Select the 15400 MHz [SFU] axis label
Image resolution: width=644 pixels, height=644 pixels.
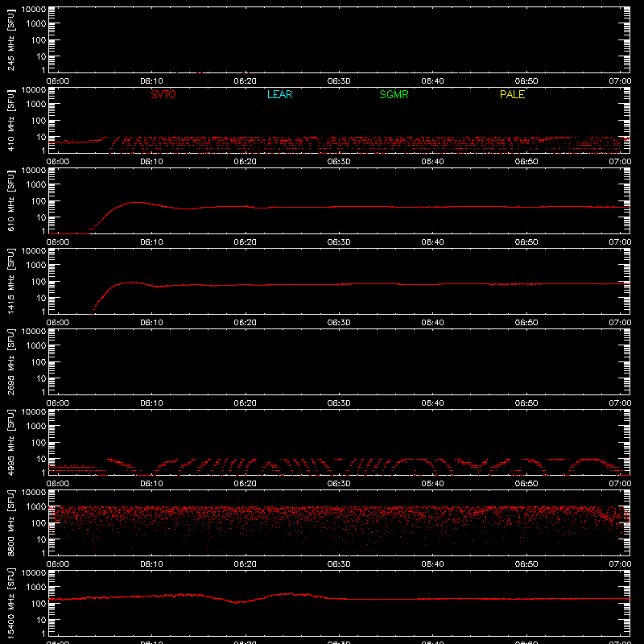point(11,603)
